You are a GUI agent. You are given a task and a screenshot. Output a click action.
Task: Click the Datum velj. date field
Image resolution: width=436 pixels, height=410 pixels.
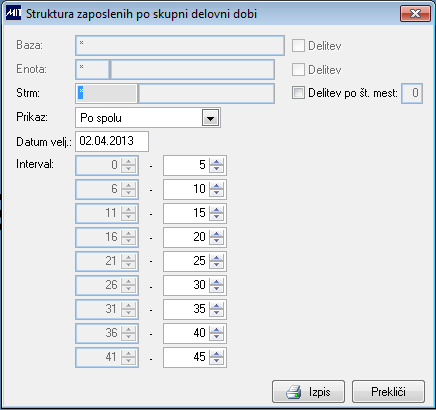112,141
